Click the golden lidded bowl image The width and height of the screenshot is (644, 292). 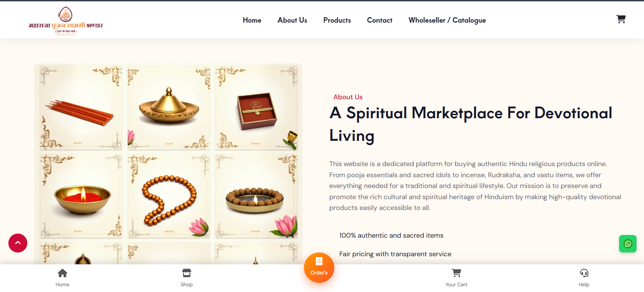(x=169, y=108)
